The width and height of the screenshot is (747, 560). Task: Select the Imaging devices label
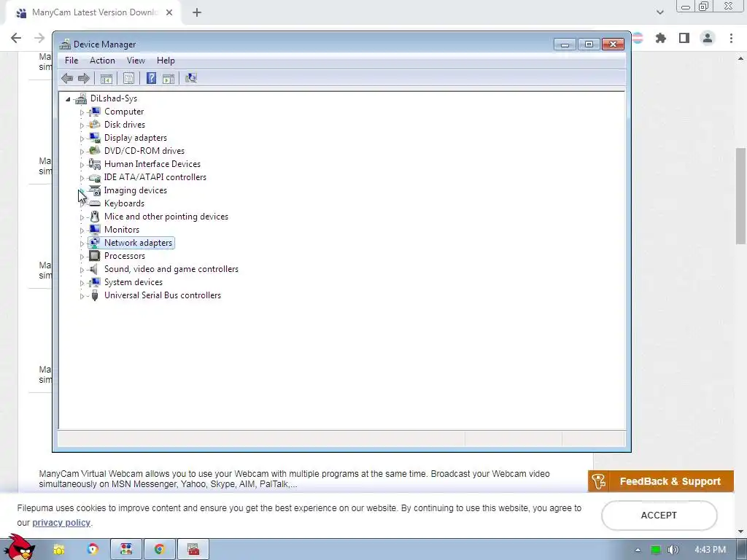pos(135,190)
